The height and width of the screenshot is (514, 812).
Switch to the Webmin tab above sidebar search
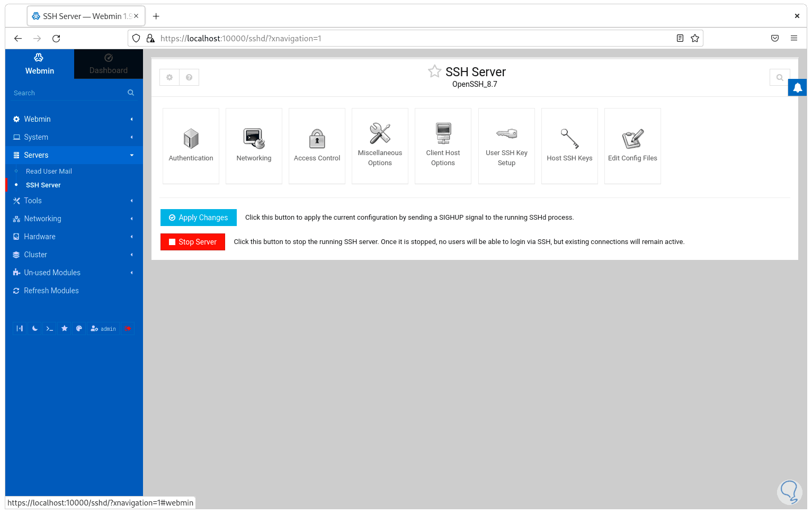coord(40,64)
